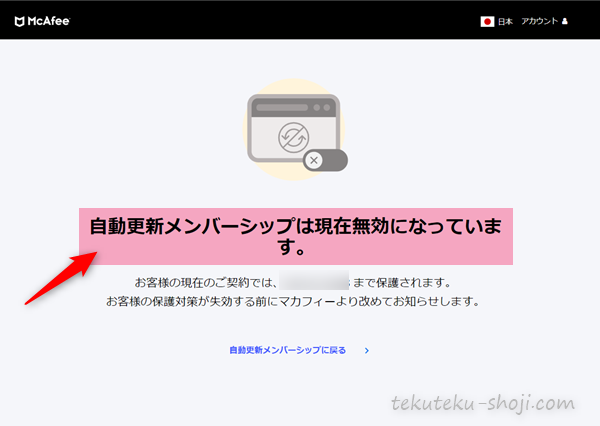The height and width of the screenshot is (426, 600).
Task: Click the heading 自動更新メンバーシップは現在無効になっています
Action: click(295, 236)
